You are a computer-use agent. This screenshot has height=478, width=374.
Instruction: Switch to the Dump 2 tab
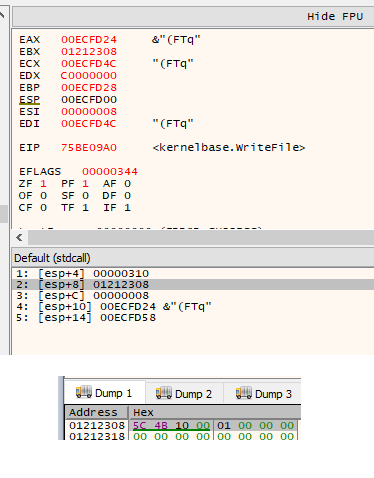click(184, 394)
